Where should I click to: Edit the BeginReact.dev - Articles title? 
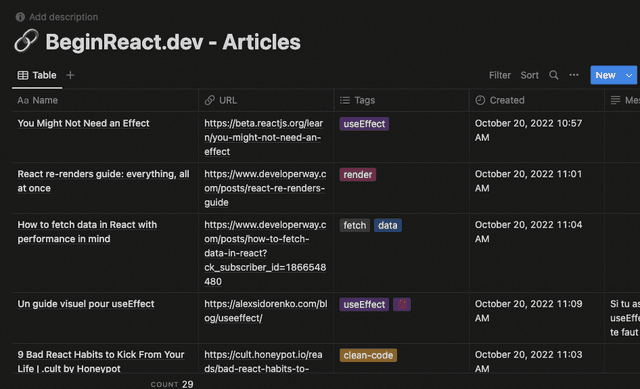(x=173, y=42)
